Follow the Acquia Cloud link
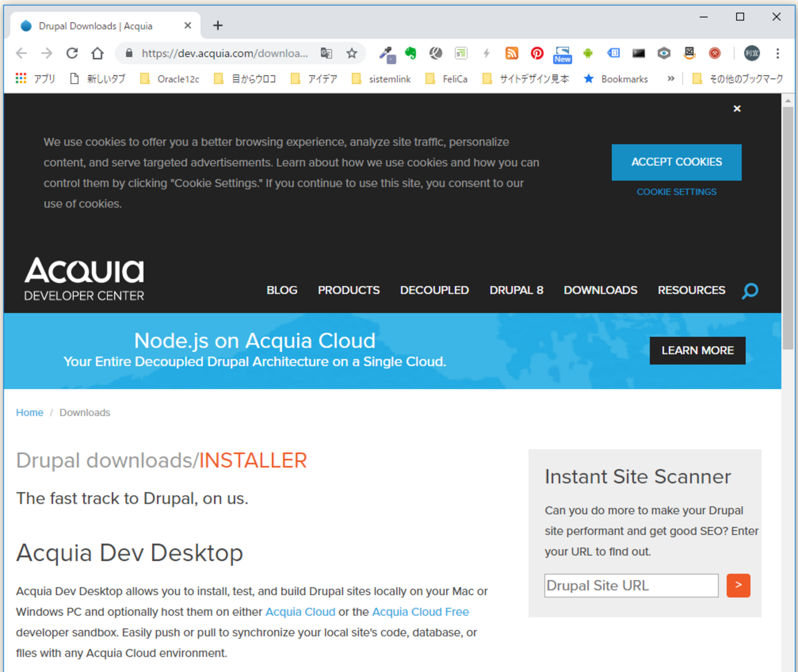798x672 pixels. point(300,612)
